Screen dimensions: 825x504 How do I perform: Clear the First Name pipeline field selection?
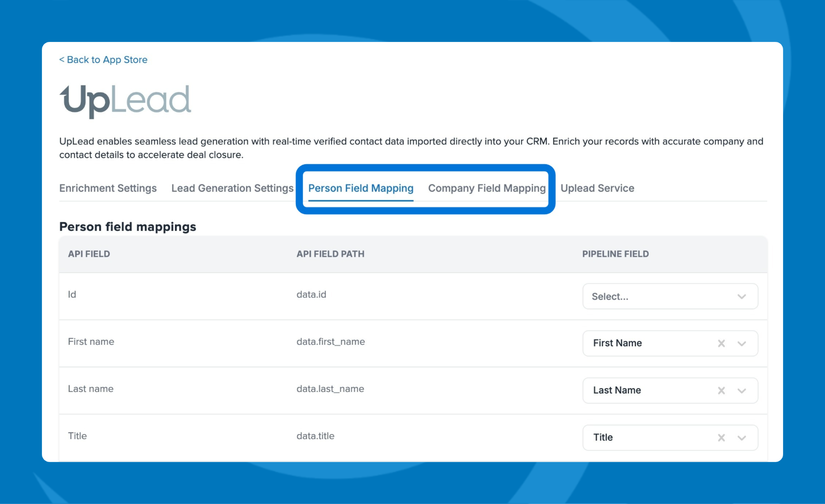pyautogui.click(x=721, y=343)
